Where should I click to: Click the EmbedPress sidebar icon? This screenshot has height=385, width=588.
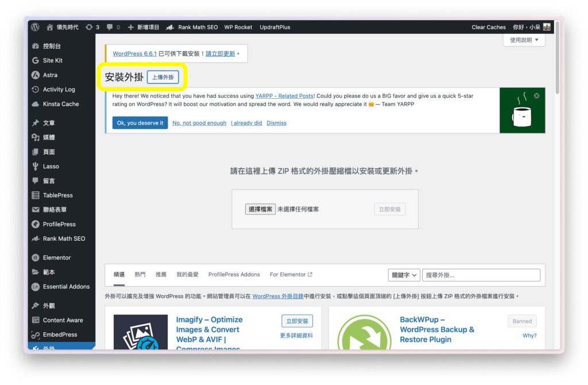pyautogui.click(x=36, y=334)
